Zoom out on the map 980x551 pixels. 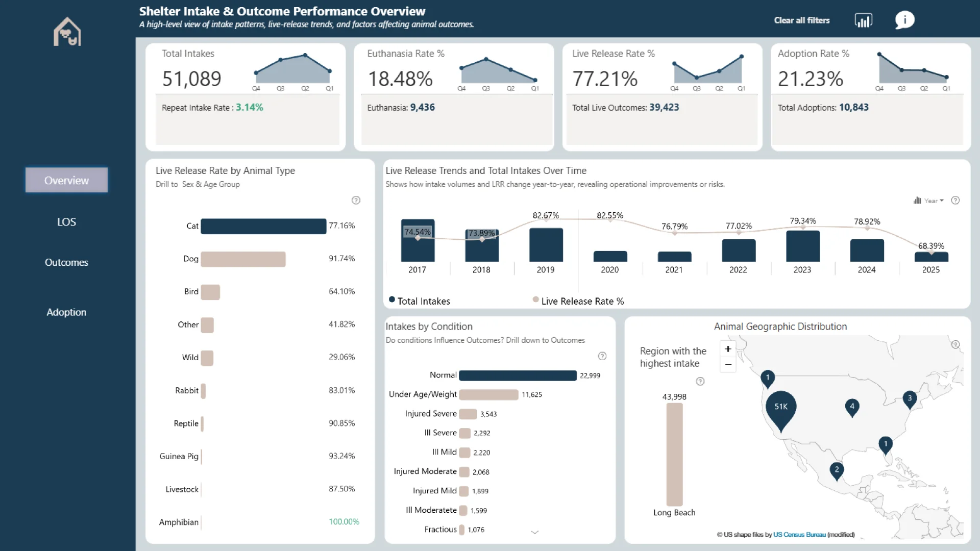(728, 364)
